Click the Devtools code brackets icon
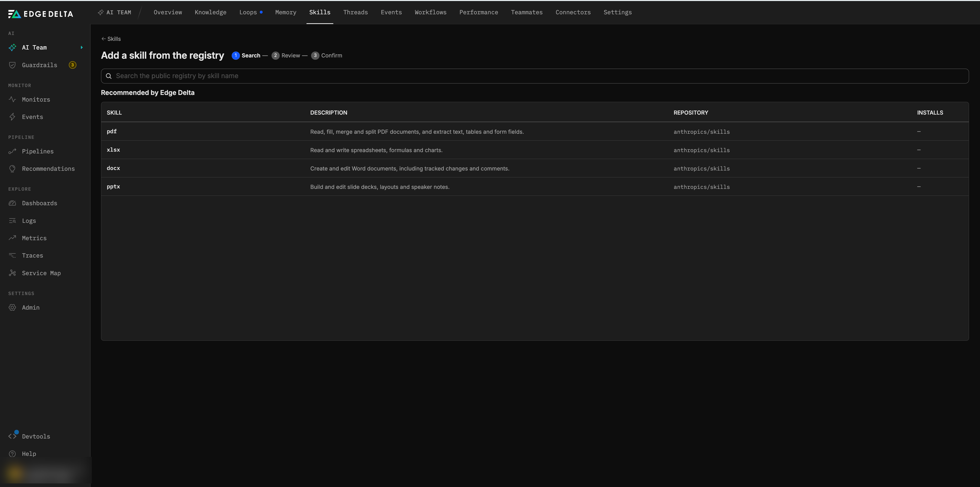Screen dimensions: 980x487 [x=13, y=436]
